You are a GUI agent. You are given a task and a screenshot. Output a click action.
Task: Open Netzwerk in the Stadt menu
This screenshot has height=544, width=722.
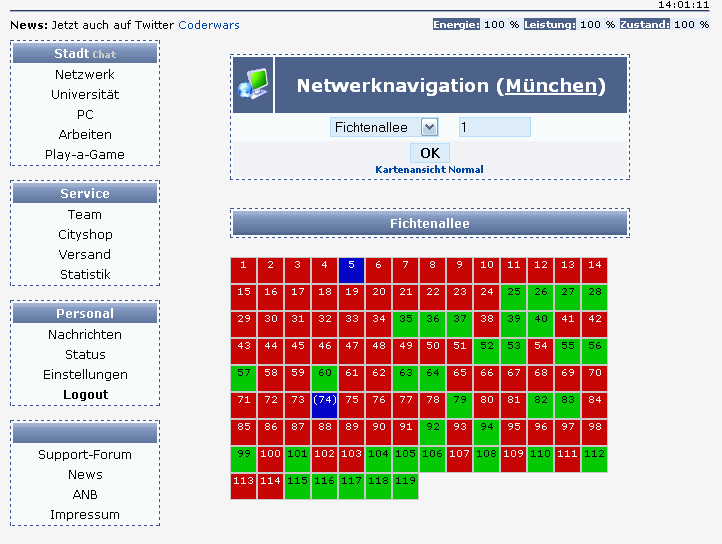(x=85, y=75)
